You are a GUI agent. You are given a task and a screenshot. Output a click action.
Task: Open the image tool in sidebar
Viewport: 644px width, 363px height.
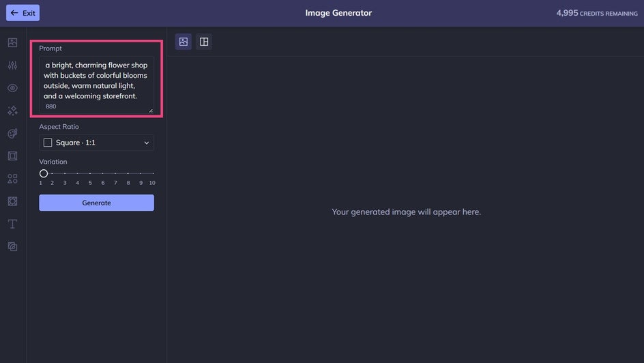(x=13, y=43)
